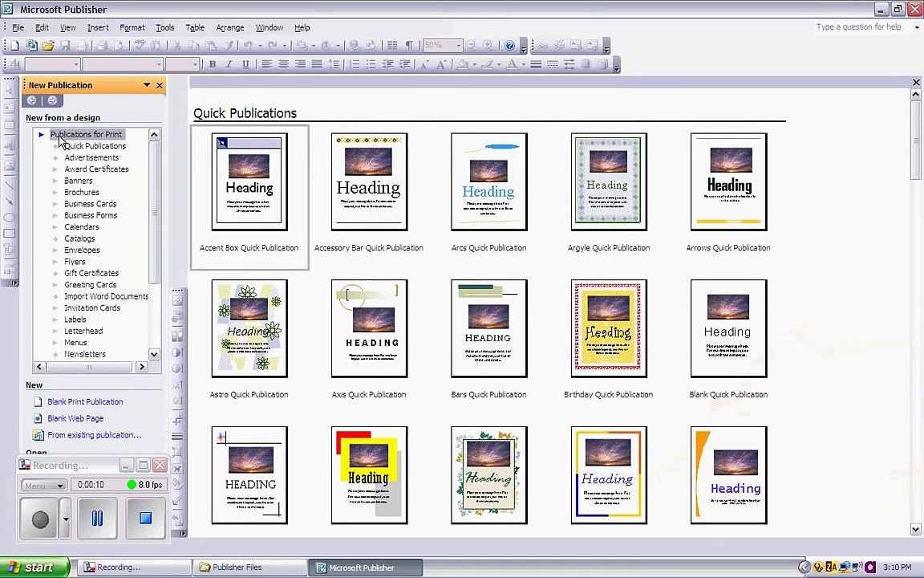Toggle Italic formatting
This screenshot has width=924, height=578.
tap(229, 64)
